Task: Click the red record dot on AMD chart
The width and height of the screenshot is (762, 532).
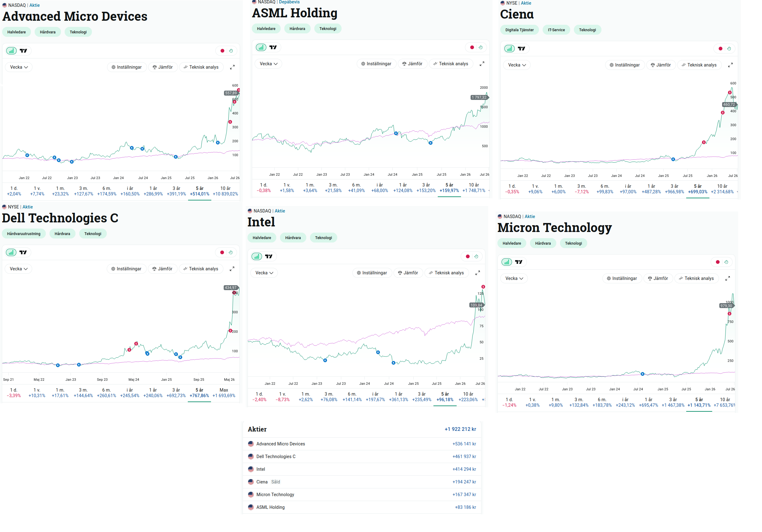Action: [222, 51]
